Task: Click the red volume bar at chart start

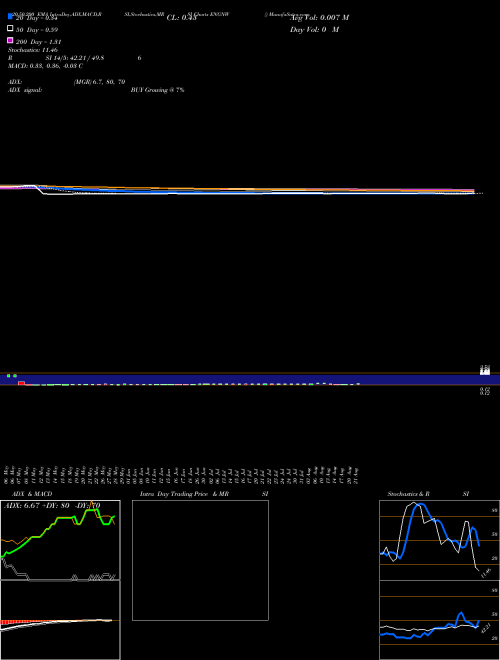Action: [21, 383]
